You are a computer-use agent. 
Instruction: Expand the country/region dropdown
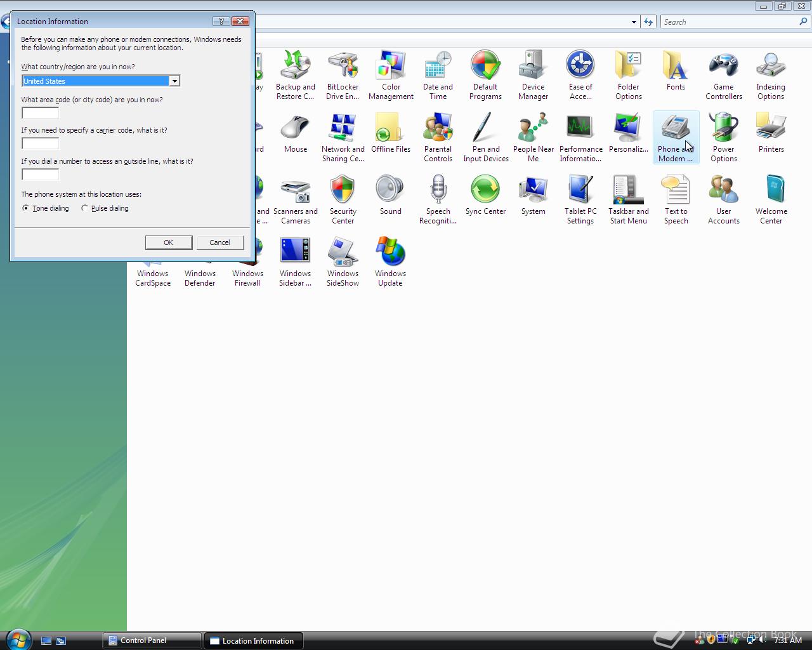[174, 81]
